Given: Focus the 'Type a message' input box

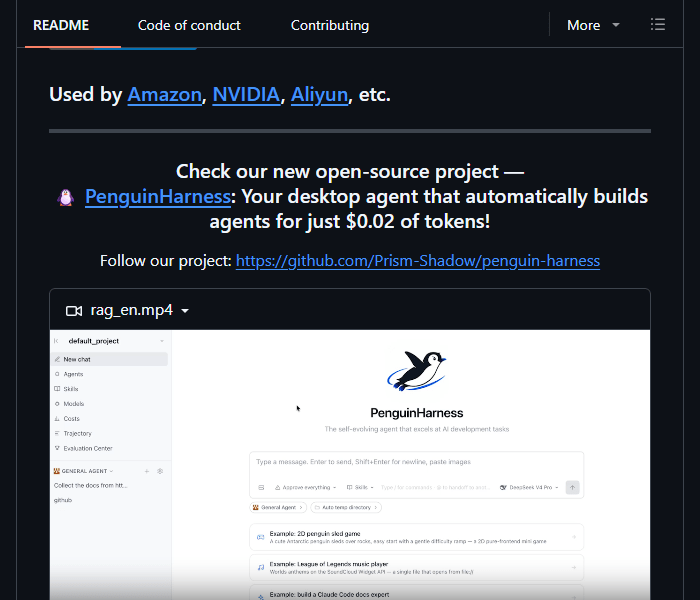Looking at the screenshot, I should tap(417, 462).
